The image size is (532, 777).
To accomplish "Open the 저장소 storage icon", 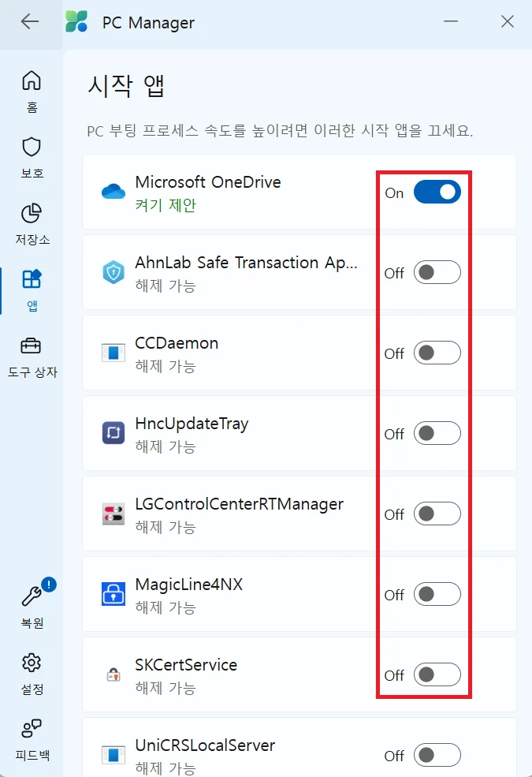I will coord(32,213).
